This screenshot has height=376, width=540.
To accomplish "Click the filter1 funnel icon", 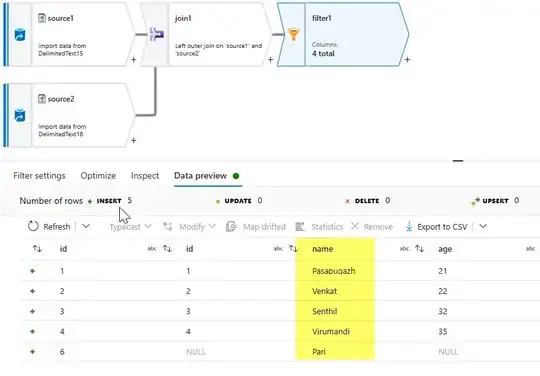I will coord(293,34).
